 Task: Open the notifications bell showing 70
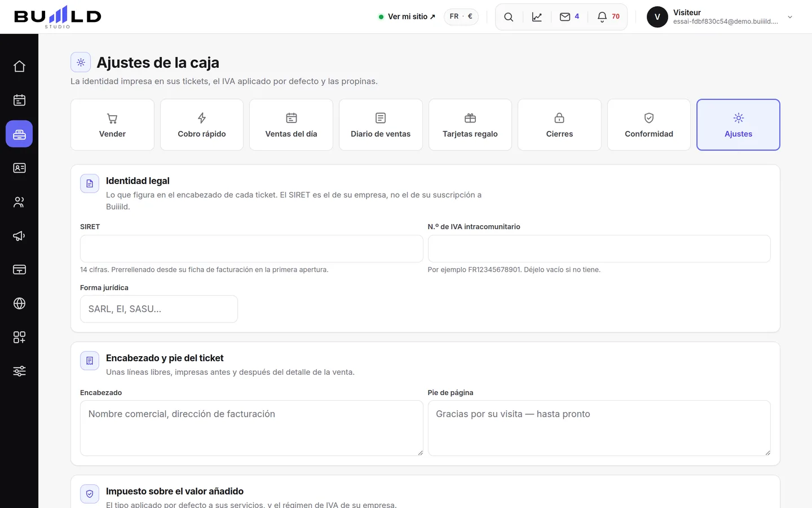point(608,17)
